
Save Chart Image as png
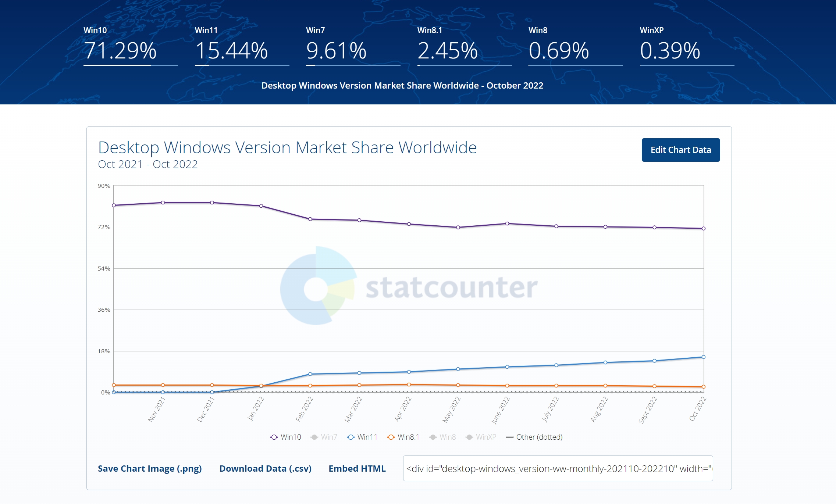point(150,469)
